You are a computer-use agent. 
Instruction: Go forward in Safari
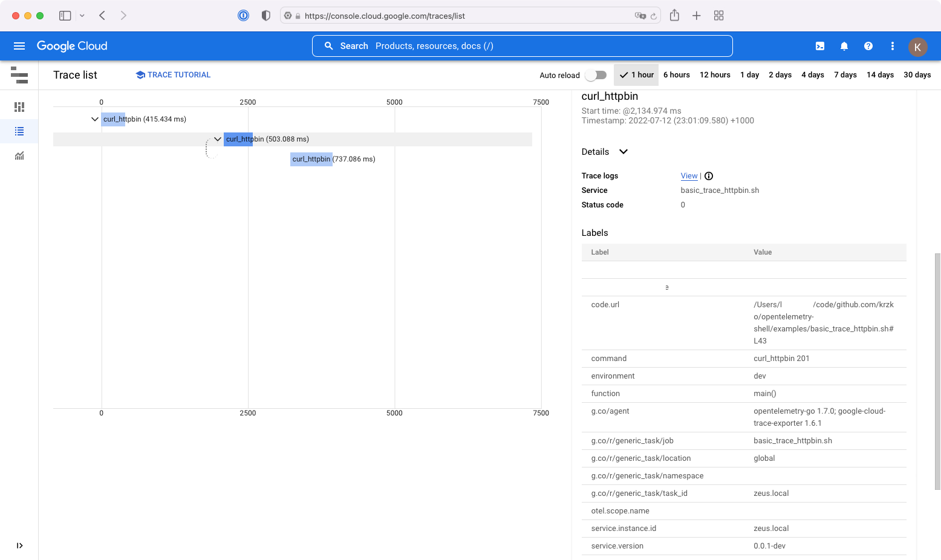point(123,16)
